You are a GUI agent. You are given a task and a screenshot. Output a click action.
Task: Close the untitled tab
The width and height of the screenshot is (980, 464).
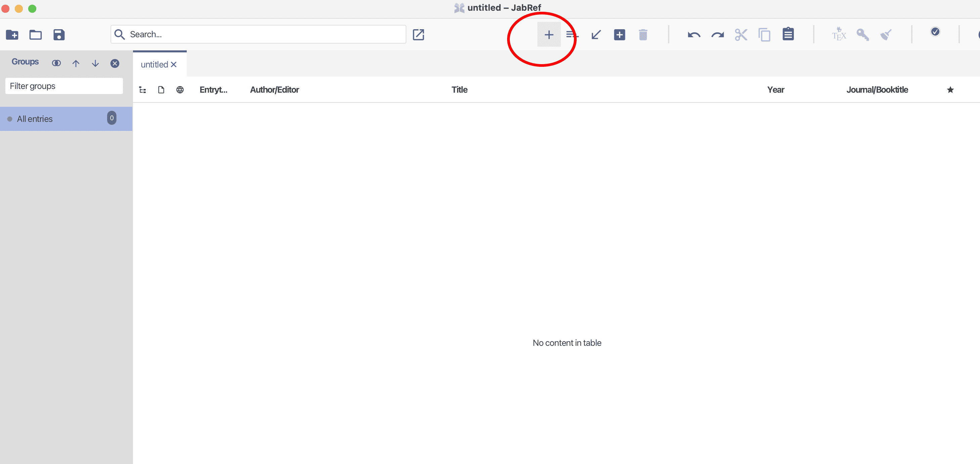[174, 64]
